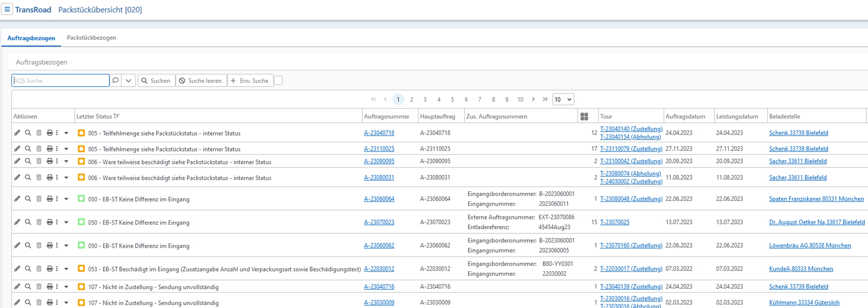
Task: Click print icon for order A-23080031
Action: [50, 177]
